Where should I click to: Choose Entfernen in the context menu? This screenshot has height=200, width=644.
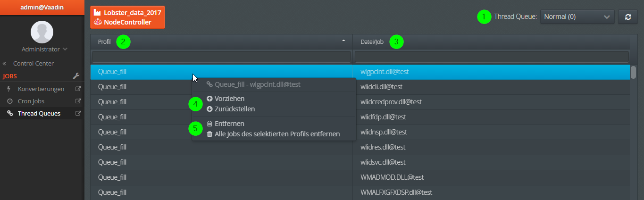[x=229, y=124]
